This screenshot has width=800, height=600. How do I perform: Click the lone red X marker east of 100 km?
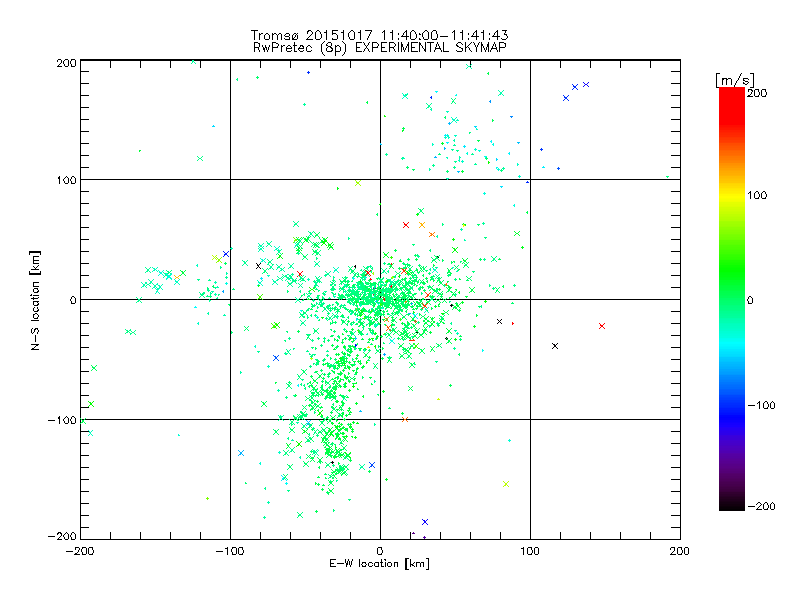602,326
